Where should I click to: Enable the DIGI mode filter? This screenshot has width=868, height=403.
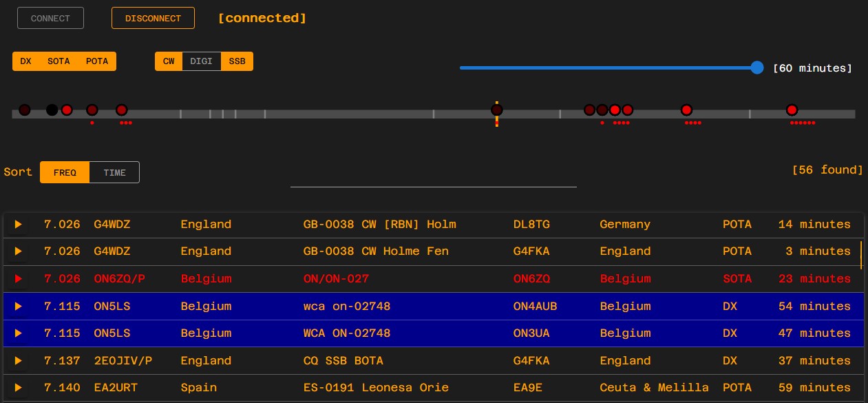tap(202, 61)
